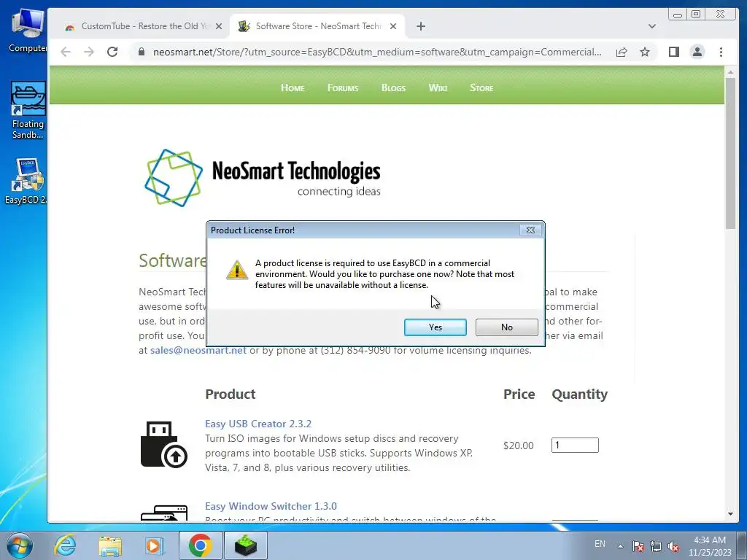The image size is (747, 560).
Task: Minimize the Chrome window
Action: pos(678,15)
